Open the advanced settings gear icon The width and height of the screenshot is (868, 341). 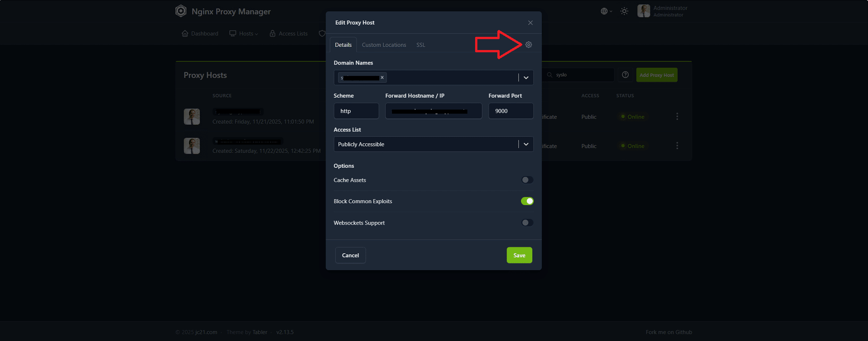point(528,45)
